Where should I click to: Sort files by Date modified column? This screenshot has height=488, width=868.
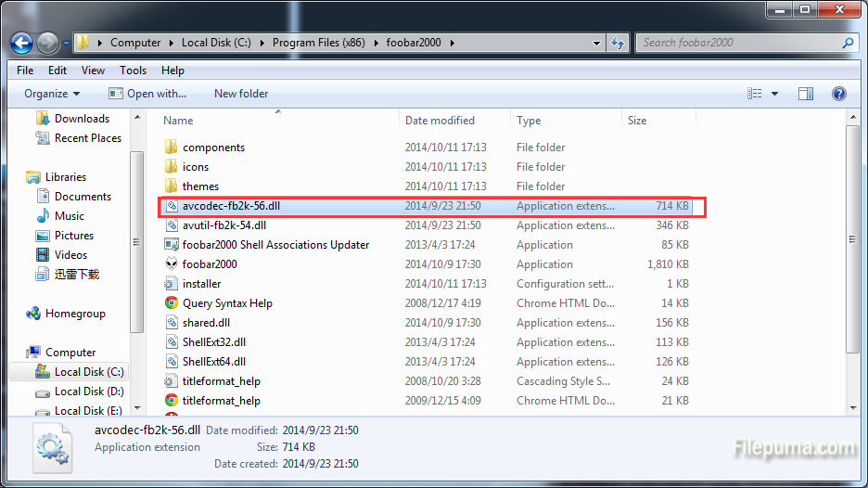(440, 121)
